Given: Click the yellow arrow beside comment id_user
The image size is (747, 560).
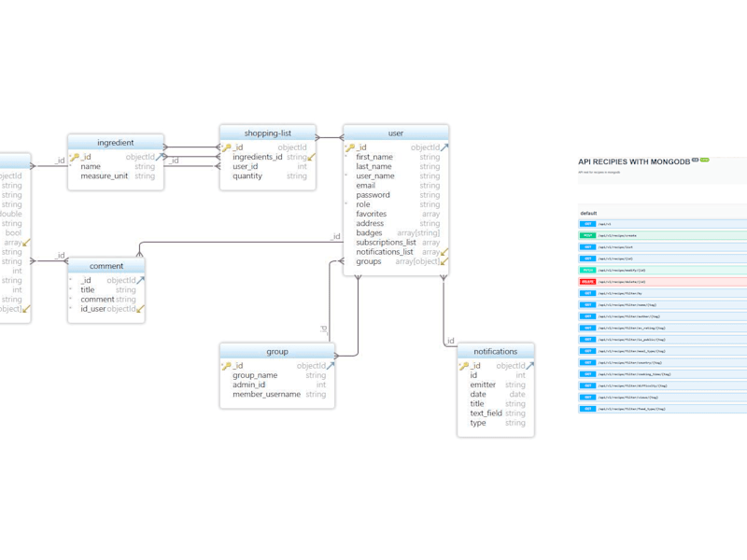Looking at the screenshot, I should point(141,309).
